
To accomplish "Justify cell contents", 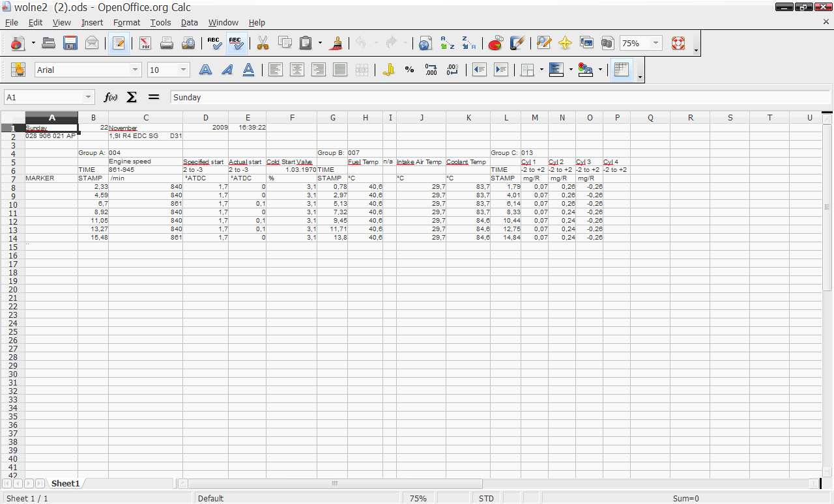I will [340, 70].
